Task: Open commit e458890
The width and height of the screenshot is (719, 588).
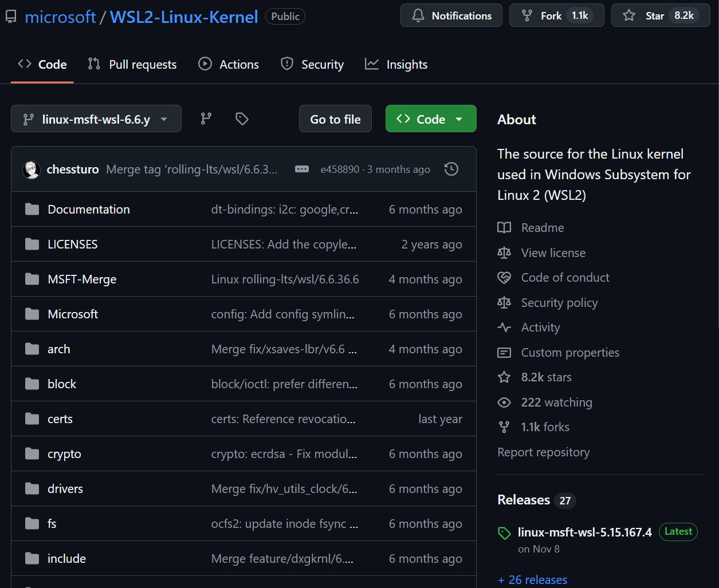Action: 340,169
